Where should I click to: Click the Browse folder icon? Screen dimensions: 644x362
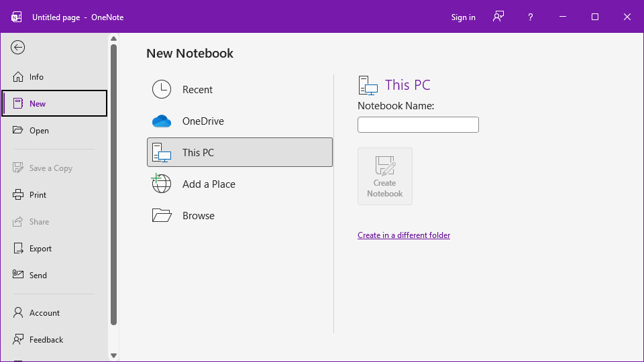[162, 215]
